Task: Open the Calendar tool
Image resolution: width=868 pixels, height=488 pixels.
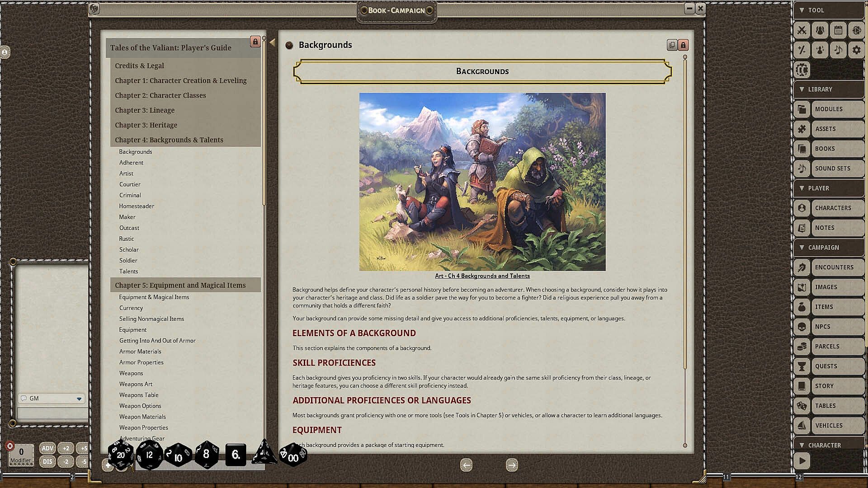Action: coord(838,30)
